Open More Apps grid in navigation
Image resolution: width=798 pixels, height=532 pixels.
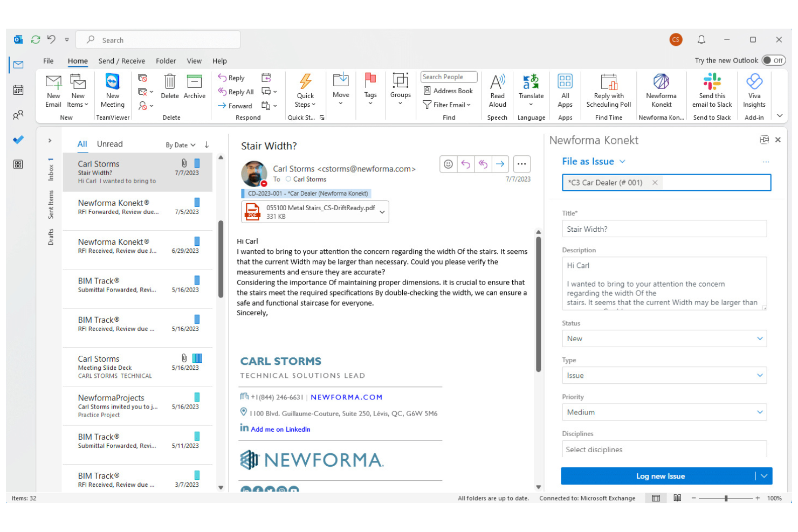pyautogui.click(x=18, y=164)
